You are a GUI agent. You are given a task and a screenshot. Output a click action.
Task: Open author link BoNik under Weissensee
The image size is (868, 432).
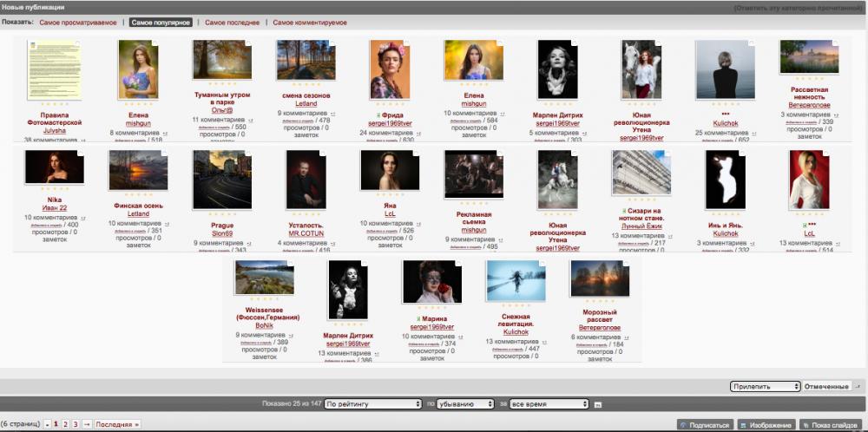click(x=264, y=326)
